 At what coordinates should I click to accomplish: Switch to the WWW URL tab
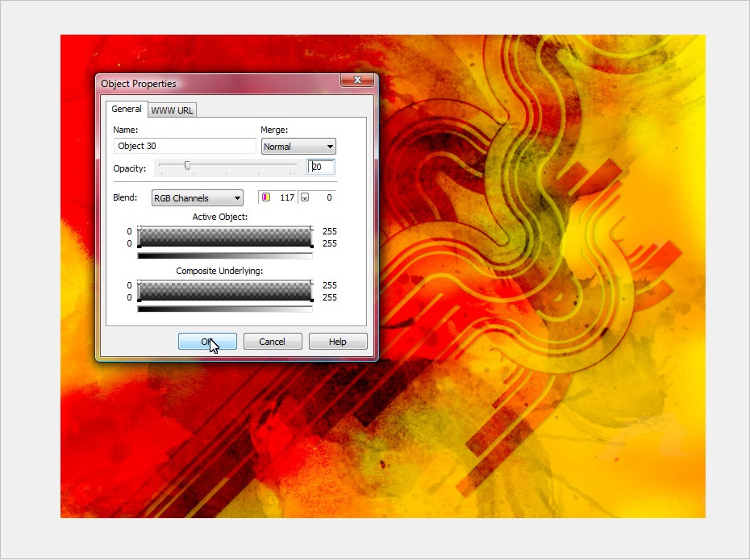coord(172,110)
